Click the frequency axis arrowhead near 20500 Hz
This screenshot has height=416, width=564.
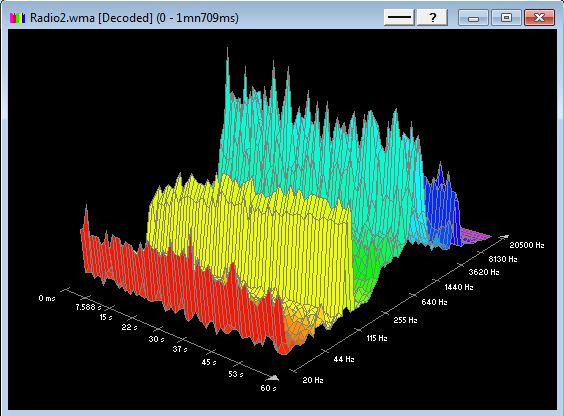(504, 236)
